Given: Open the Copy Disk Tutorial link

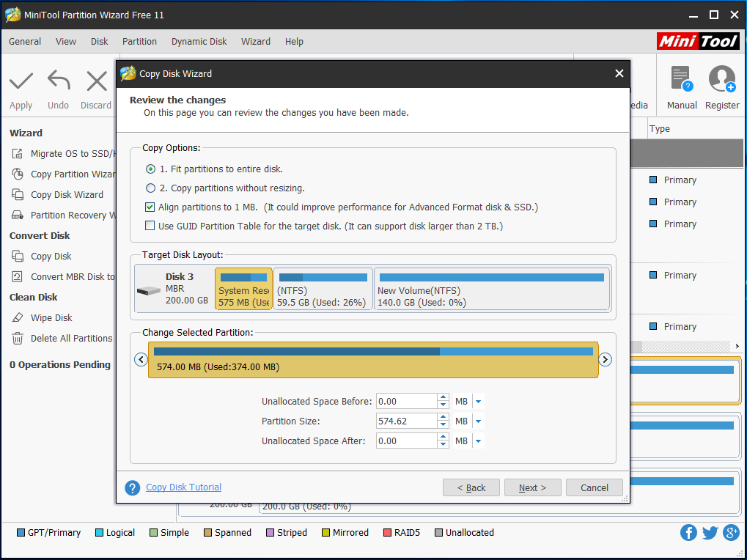Looking at the screenshot, I should pos(183,487).
